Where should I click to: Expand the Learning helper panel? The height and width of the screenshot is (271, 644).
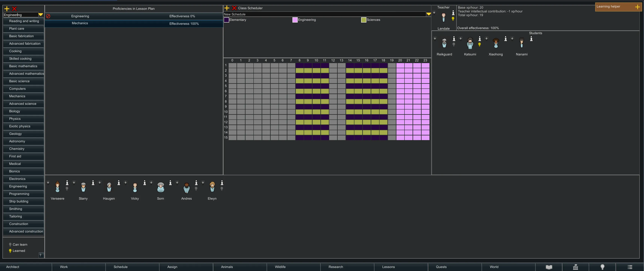point(637,7)
